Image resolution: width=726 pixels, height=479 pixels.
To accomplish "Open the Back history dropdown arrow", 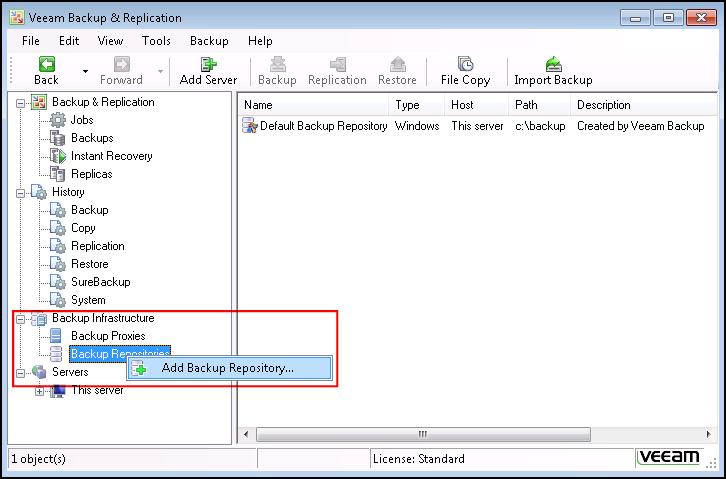I will pyautogui.click(x=85, y=71).
